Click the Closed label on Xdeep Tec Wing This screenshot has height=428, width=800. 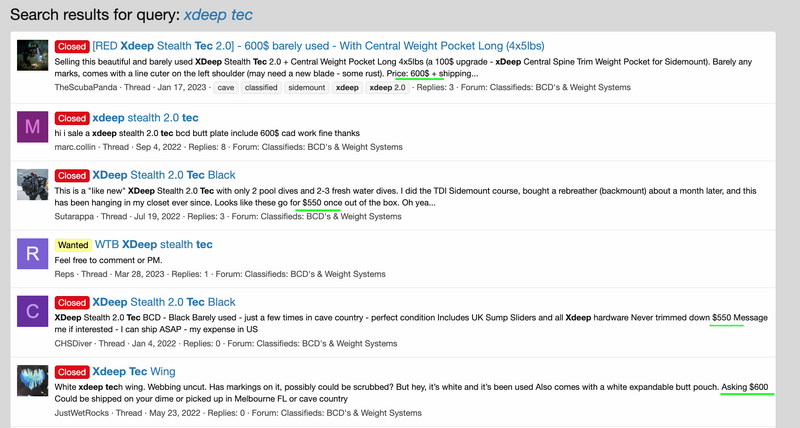click(72, 371)
